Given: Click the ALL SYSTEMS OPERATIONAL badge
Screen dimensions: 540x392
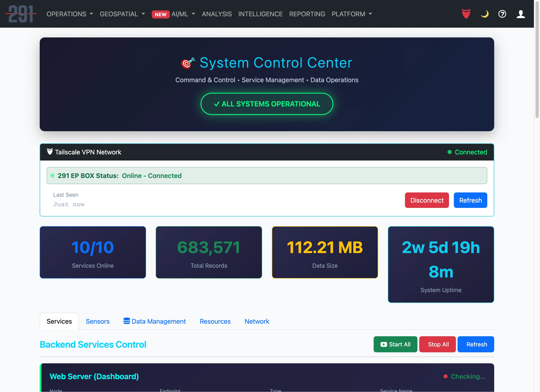Looking at the screenshot, I should coord(267,104).
